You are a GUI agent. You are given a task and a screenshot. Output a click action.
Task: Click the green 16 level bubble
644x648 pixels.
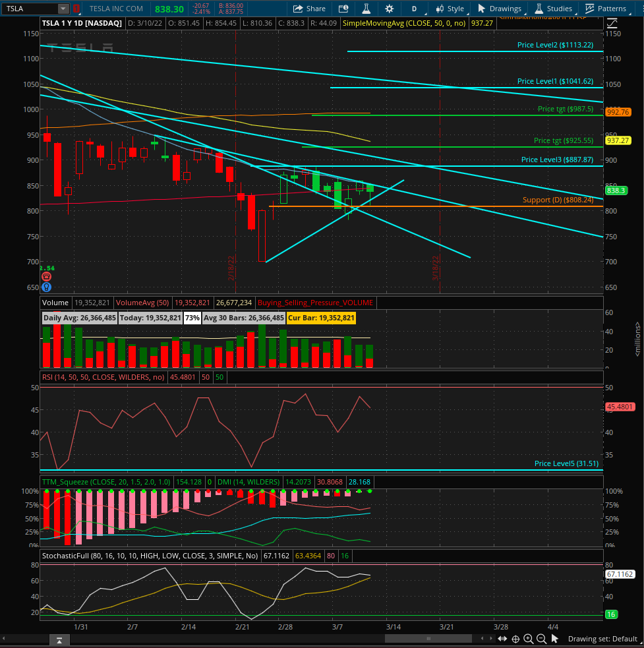coord(611,614)
